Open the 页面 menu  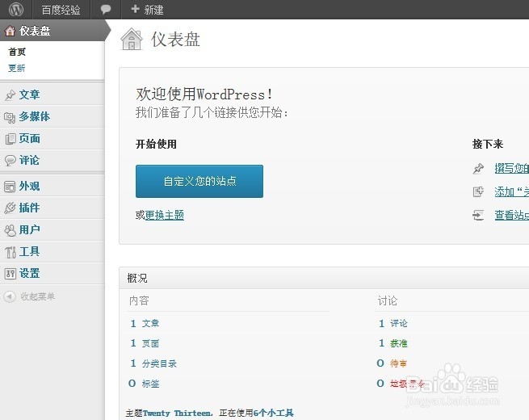click(29, 138)
